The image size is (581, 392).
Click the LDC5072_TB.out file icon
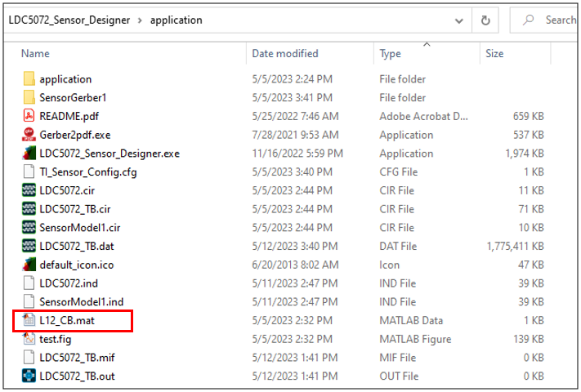tap(29, 376)
